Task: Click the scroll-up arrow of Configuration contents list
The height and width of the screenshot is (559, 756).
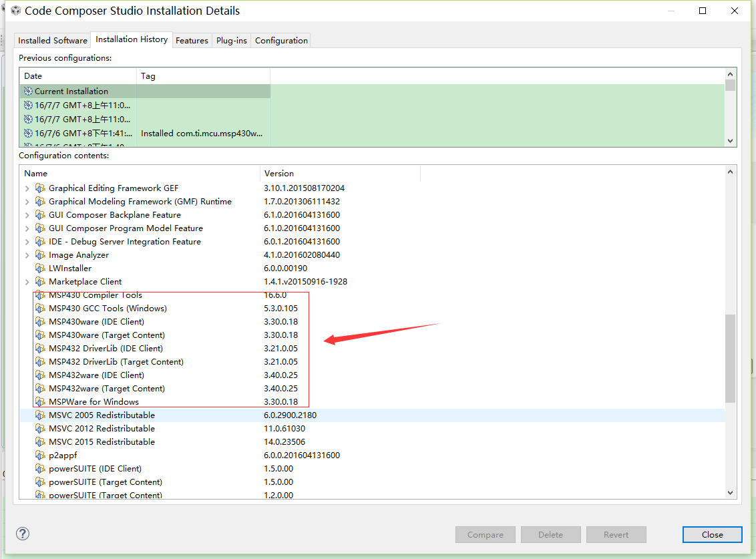Action: [730, 172]
